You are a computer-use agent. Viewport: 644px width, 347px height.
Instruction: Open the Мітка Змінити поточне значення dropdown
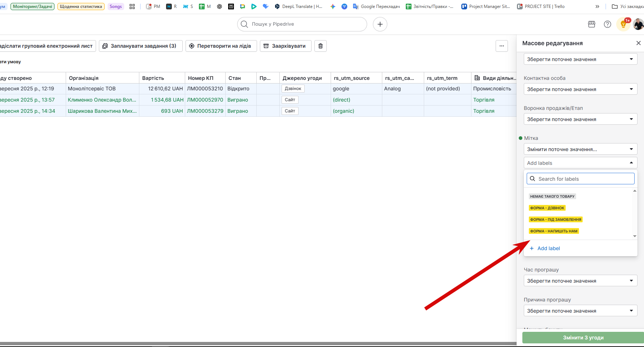(x=580, y=149)
